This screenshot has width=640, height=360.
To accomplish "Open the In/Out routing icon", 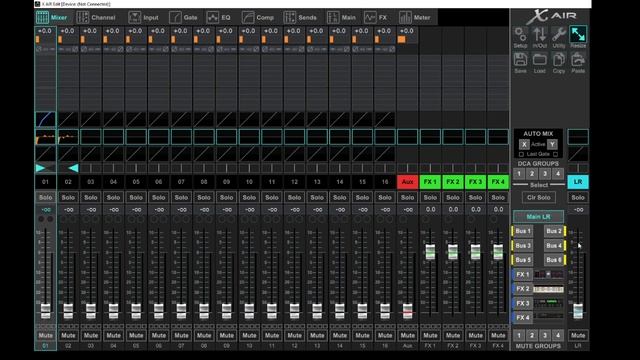I will pyautogui.click(x=539, y=38).
